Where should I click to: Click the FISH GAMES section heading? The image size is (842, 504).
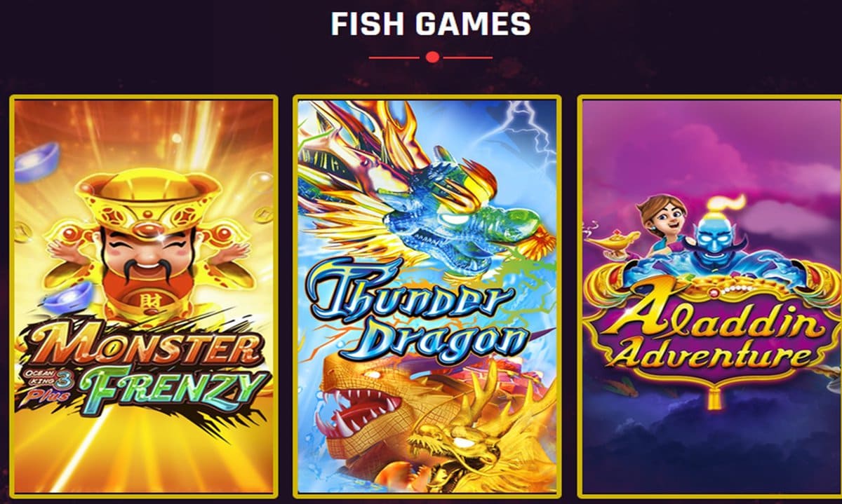point(431,25)
